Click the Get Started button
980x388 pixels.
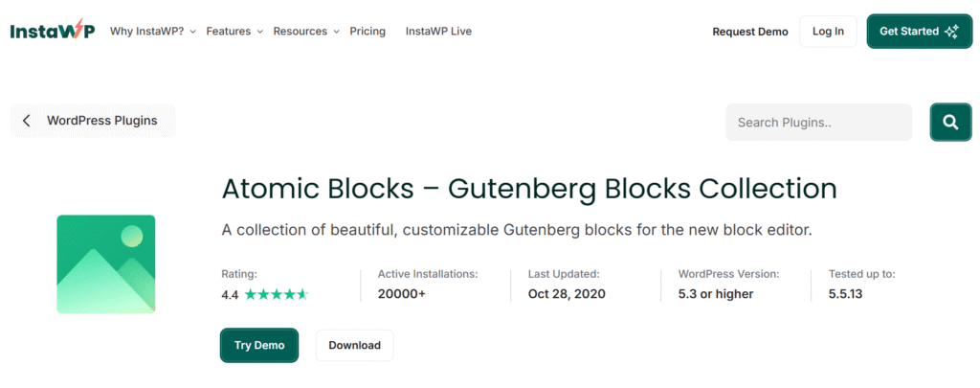tap(919, 32)
